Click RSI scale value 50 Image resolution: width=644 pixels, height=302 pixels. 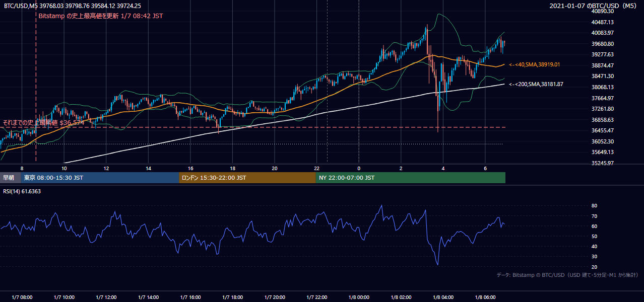tap(594, 236)
